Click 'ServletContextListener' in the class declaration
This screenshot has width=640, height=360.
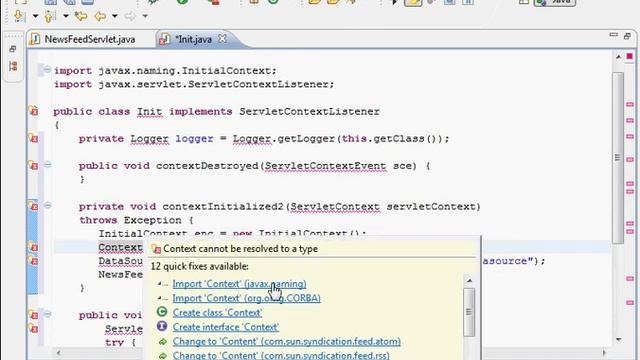coord(309,111)
